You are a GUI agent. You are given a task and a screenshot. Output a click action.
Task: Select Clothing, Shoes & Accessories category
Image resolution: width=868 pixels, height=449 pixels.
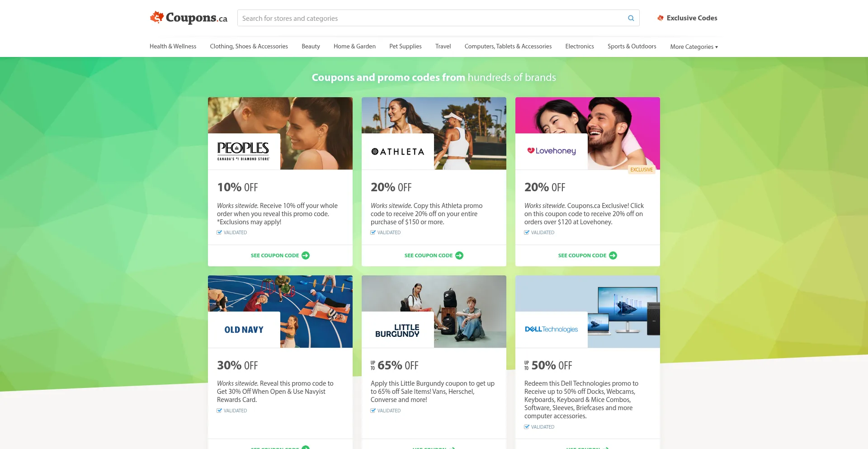(249, 46)
